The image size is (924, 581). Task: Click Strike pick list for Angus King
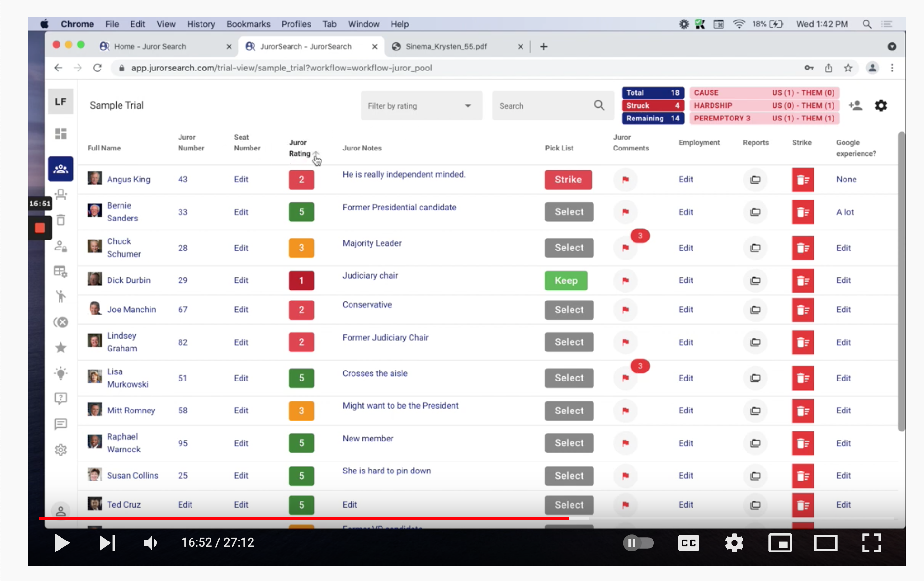coord(568,180)
